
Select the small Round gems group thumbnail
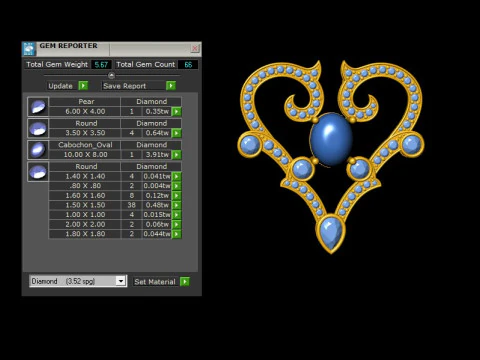(38, 172)
